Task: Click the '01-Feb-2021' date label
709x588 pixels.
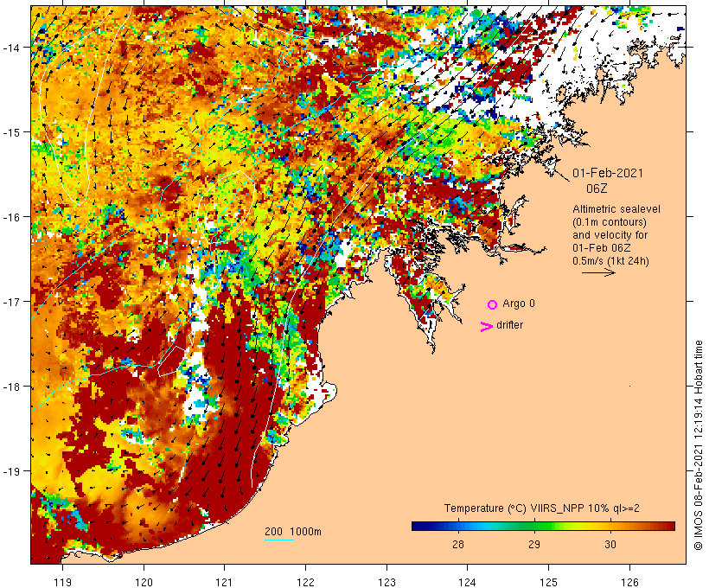Action: point(608,173)
